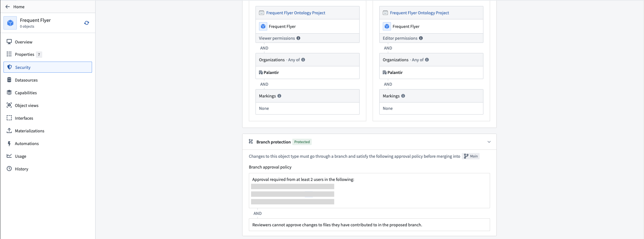Click the Materializations upload icon
The image size is (644, 239).
tap(9, 130)
